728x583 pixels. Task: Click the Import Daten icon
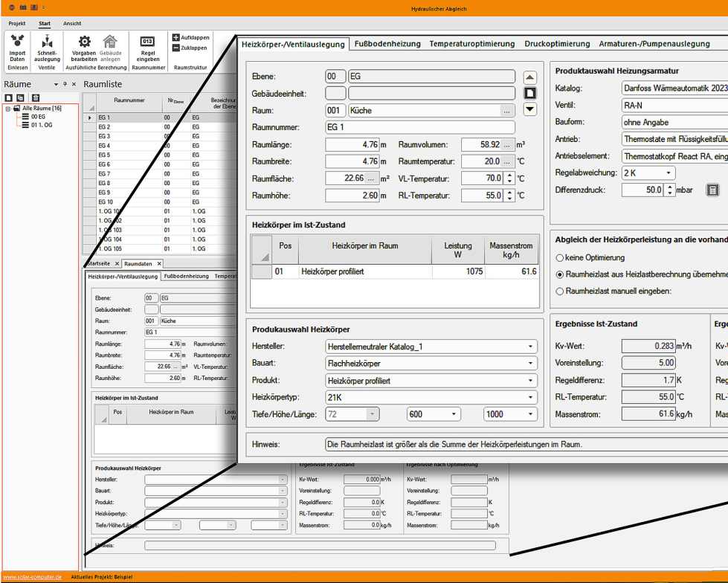(17, 42)
